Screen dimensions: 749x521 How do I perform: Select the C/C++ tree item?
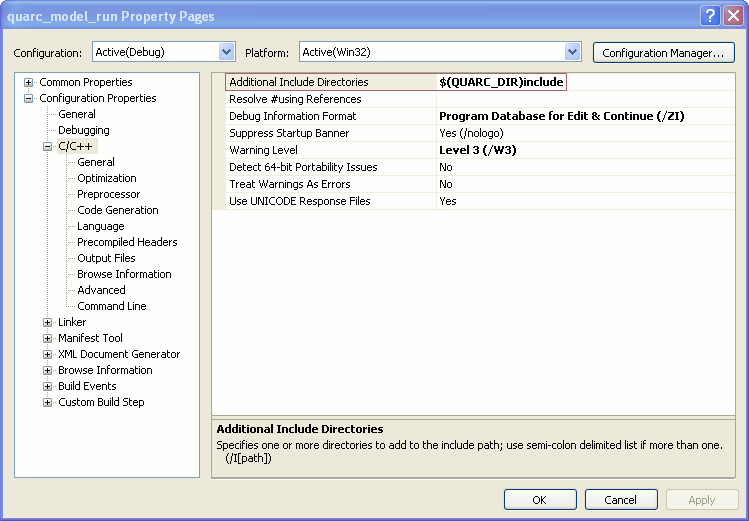[75, 146]
